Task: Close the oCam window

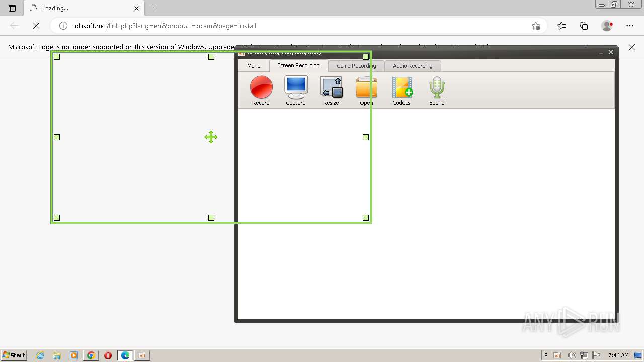Action: point(611,52)
